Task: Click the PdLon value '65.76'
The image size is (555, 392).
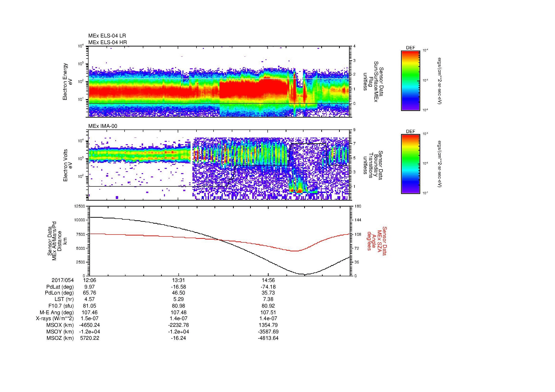Action: click(x=89, y=293)
